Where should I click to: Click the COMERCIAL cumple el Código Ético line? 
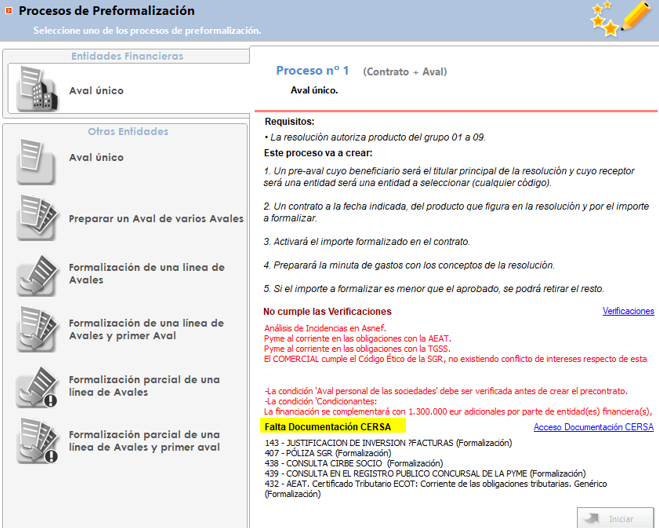pyautogui.click(x=456, y=359)
